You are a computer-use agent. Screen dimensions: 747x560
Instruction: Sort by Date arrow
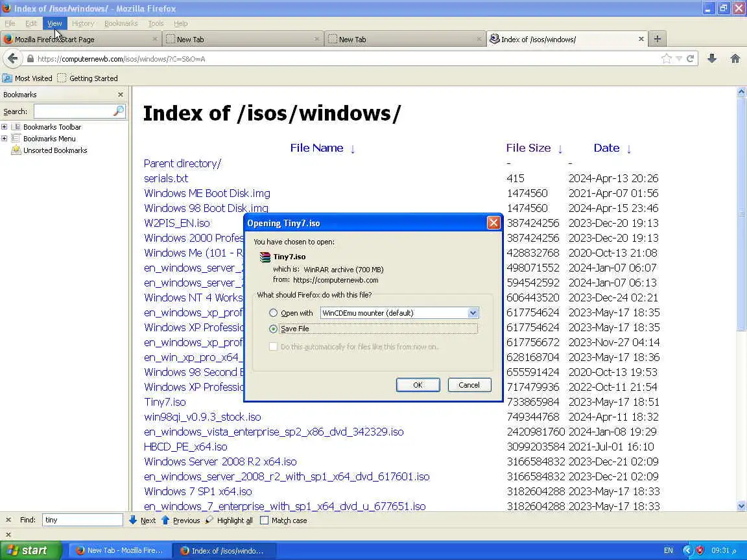[629, 149]
